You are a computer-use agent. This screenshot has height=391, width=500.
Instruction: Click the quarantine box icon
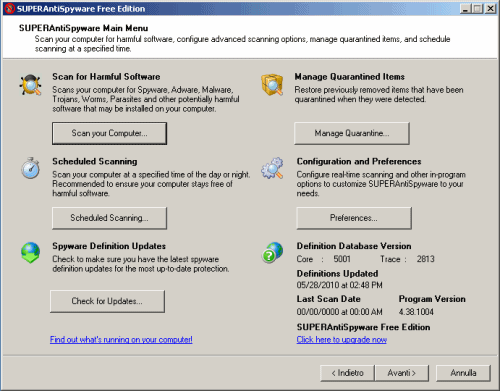click(x=272, y=85)
